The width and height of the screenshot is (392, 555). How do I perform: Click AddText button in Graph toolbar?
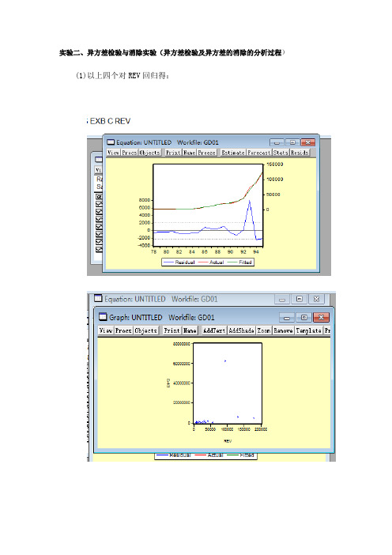(214, 330)
